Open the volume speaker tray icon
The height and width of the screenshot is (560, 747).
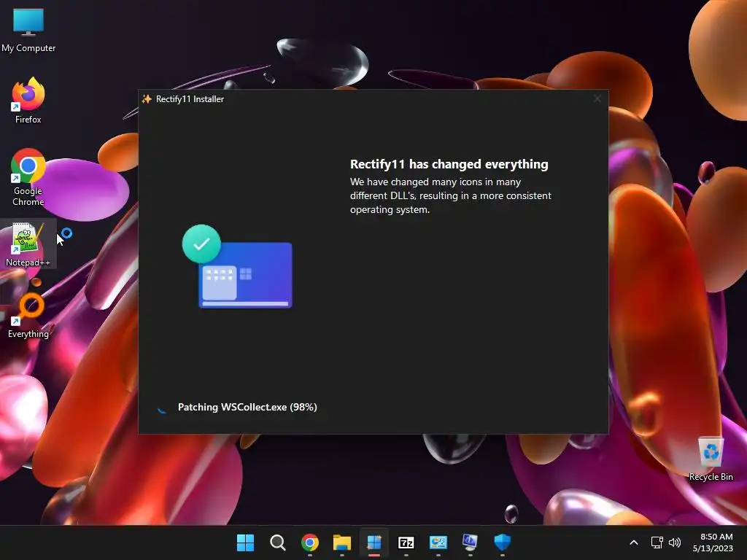pos(675,542)
